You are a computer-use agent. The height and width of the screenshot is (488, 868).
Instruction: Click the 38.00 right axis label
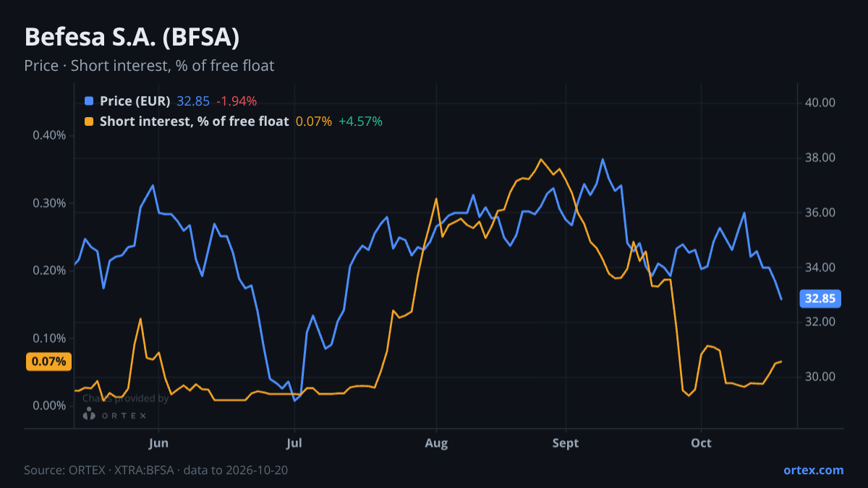tap(820, 158)
